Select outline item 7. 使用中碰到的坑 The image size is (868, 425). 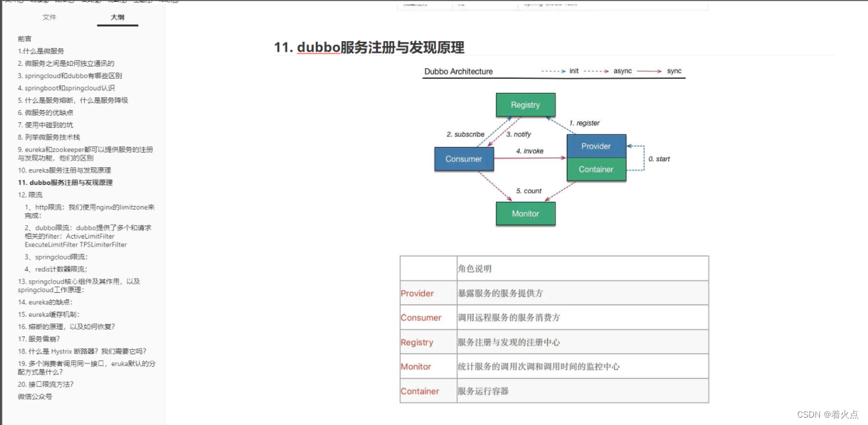coord(45,125)
